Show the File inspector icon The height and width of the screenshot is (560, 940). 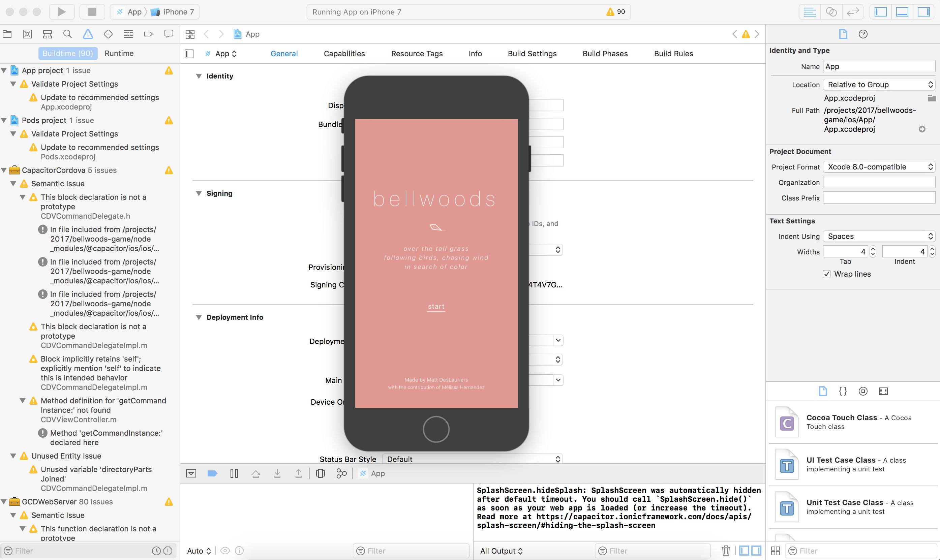click(843, 34)
